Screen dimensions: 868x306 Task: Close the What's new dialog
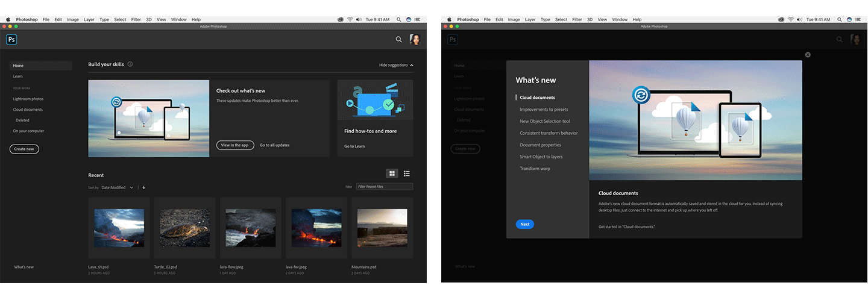(808, 54)
